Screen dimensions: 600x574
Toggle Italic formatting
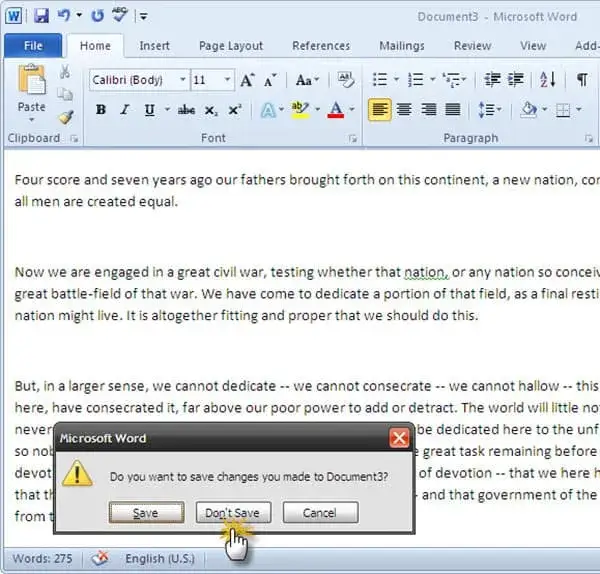point(124,110)
